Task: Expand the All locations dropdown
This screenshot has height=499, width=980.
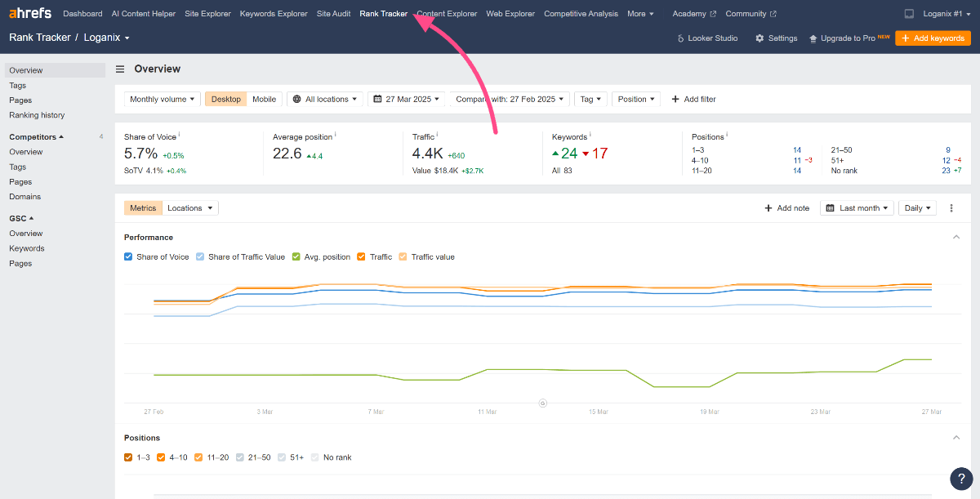Action: [325, 99]
